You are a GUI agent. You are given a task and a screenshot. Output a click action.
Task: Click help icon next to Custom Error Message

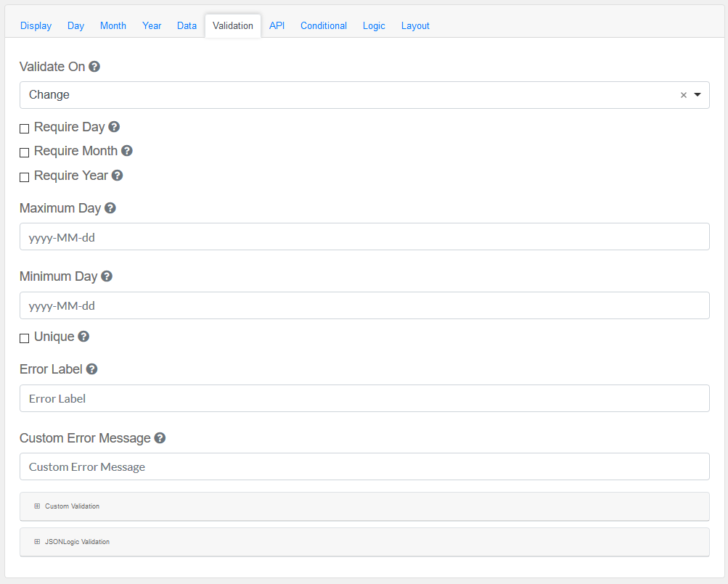coord(160,438)
